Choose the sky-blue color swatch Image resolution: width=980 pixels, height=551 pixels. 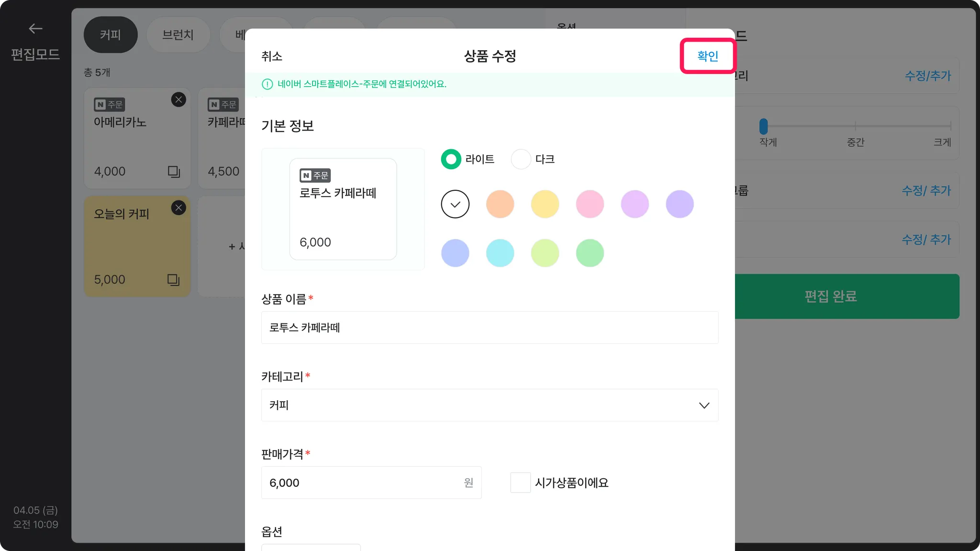(500, 253)
